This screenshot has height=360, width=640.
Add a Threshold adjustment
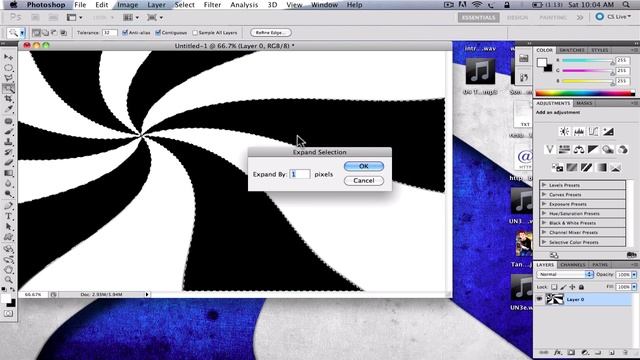click(x=586, y=167)
